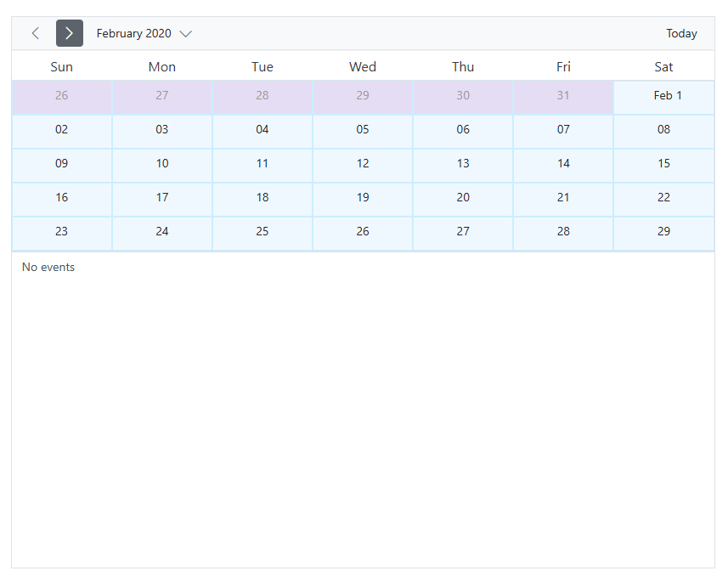Viewport: 728px width, 582px height.
Task: Select January 27 in the first row
Action: tap(162, 98)
